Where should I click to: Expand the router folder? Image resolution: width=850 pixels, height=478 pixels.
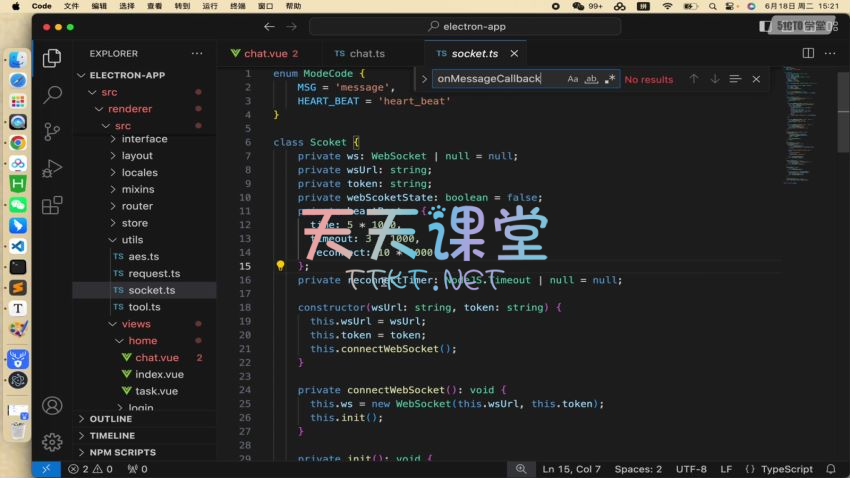point(137,206)
